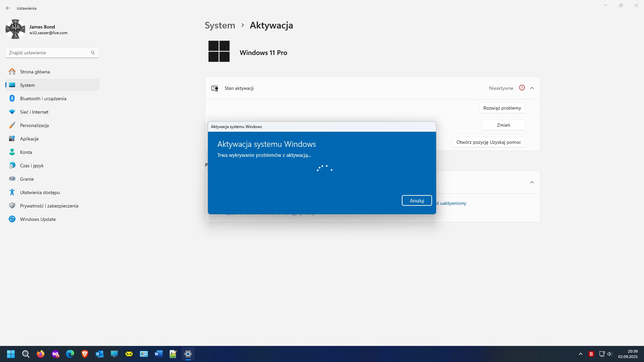Select System in the settings sidebar

pos(52,85)
